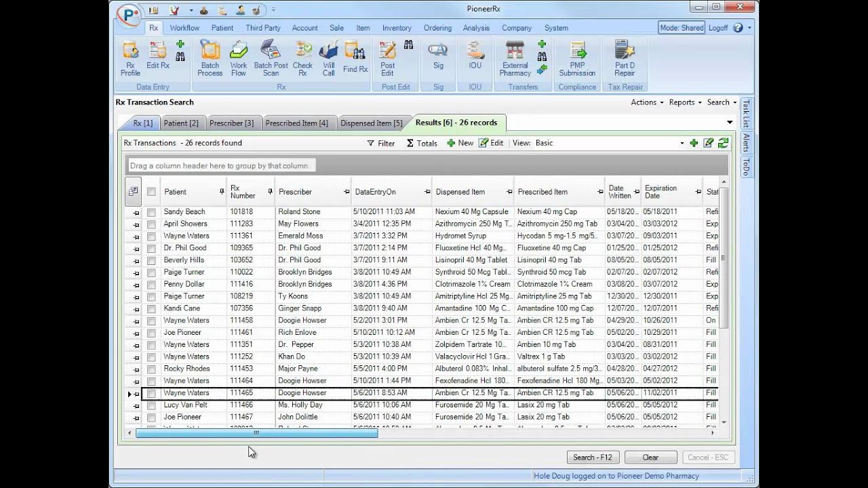Click first quick access toolbar icon

pos(153,10)
